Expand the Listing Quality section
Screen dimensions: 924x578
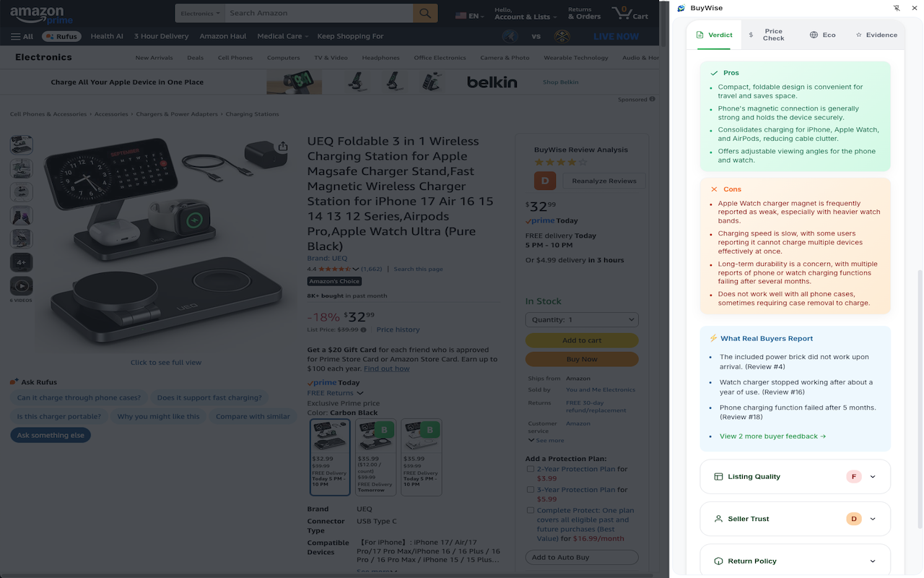point(873,477)
